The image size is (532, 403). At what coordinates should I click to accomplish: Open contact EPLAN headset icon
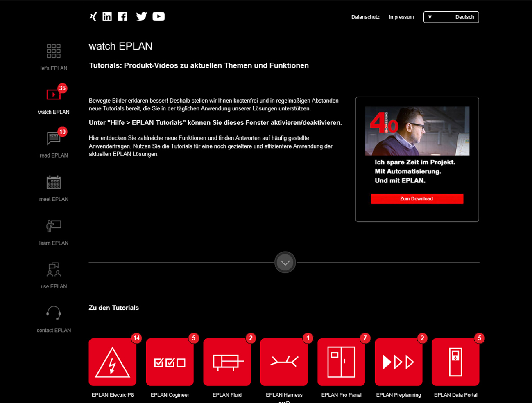pyautogui.click(x=54, y=313)
